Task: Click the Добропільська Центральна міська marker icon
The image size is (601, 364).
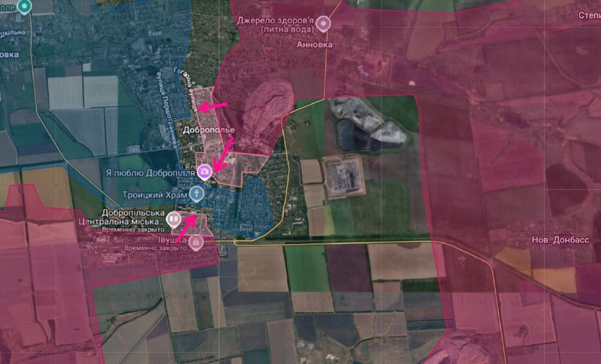Action: coord(174,219)
